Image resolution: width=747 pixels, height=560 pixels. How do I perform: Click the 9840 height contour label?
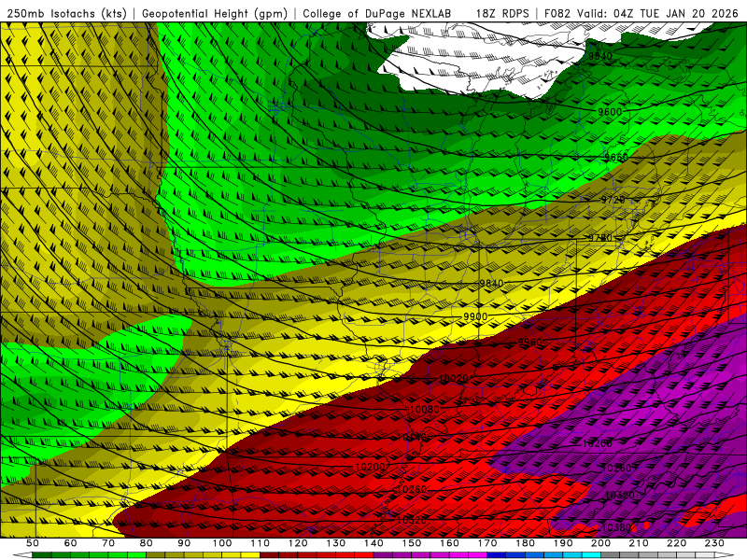(x=491, y=284)
